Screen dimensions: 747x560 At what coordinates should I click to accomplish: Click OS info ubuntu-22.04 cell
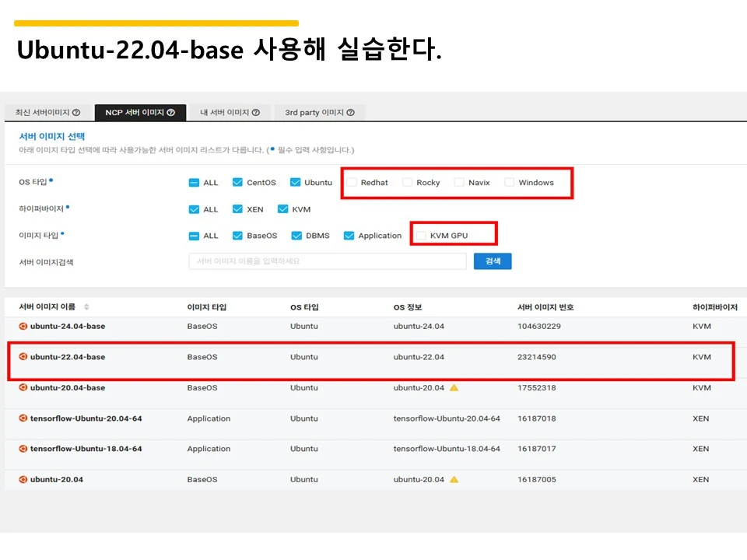pos(419,357)
